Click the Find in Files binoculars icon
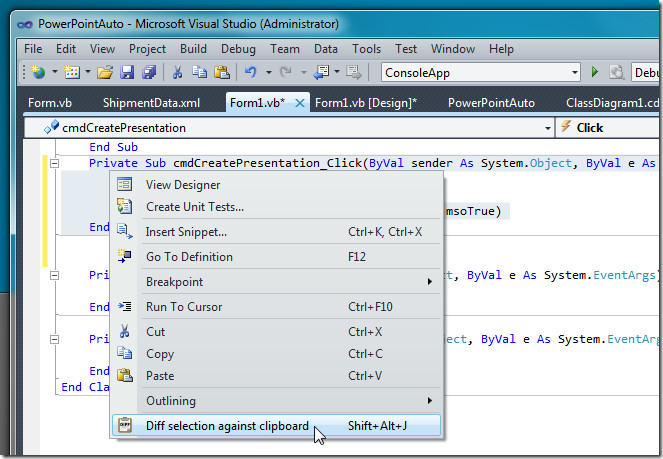Image resolution: width=663 pixels, height=459 pixels. point(616,72)
